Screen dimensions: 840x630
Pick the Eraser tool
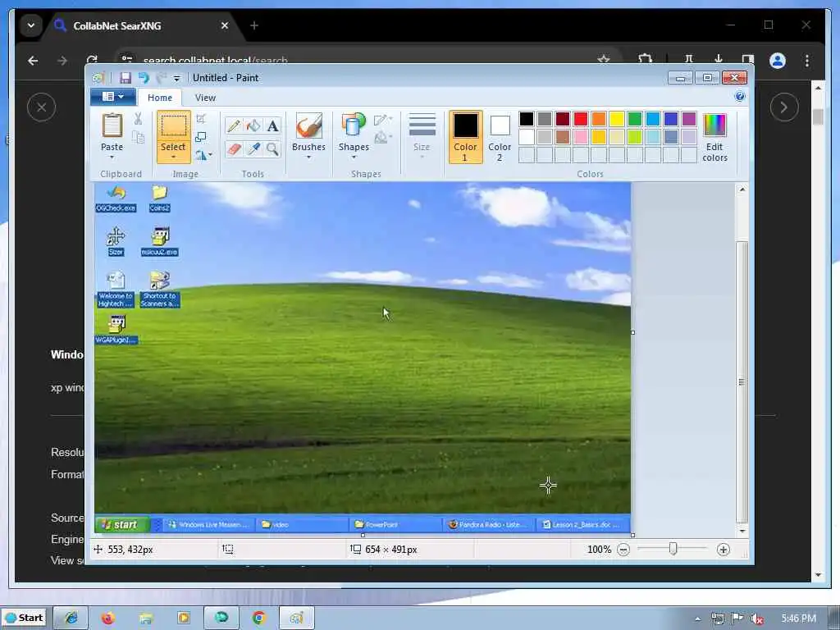pos(234,148)
